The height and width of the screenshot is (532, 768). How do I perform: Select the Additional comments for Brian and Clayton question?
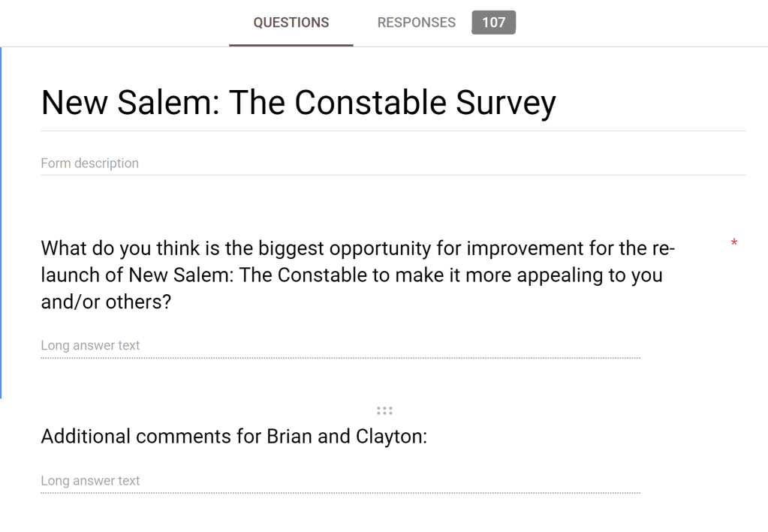coord(233,436)
